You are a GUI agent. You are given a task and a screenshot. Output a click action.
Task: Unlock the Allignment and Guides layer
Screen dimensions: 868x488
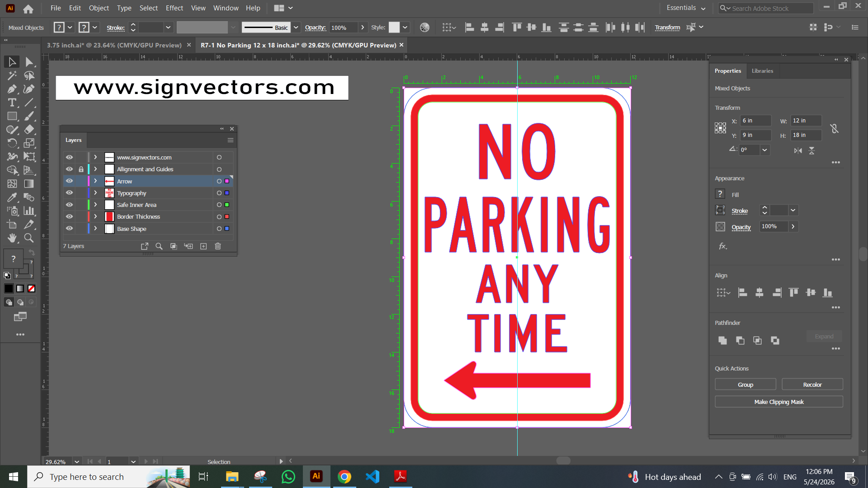(x=81, y=169)
